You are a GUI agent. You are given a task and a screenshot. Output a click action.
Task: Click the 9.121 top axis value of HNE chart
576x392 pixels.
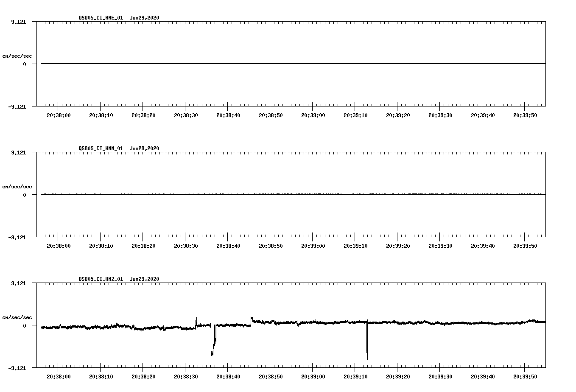pos(18,22)
